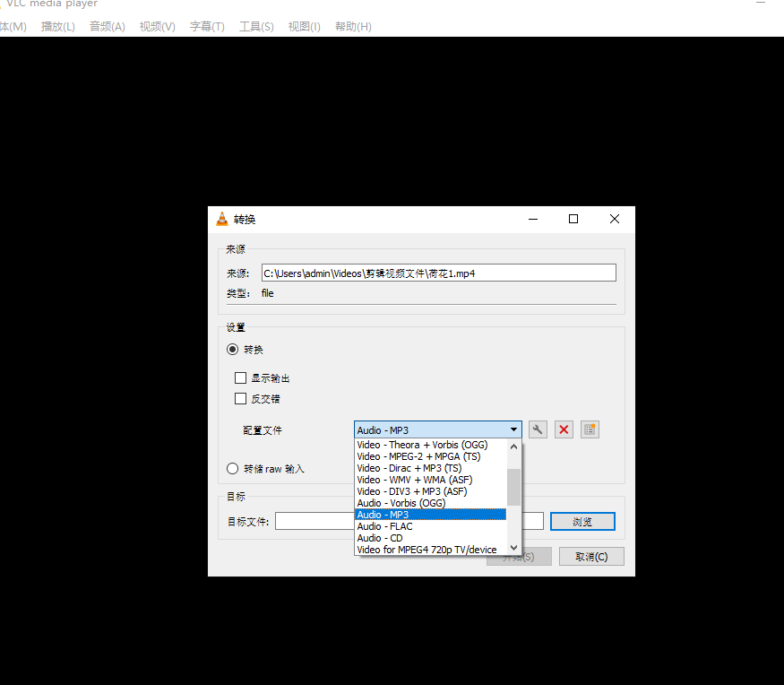Image resolution: width=784 pixels, height=685 pixels.
Task: Pick Video - Dirac + MP3 (TS) option
Action: (430, 468)
